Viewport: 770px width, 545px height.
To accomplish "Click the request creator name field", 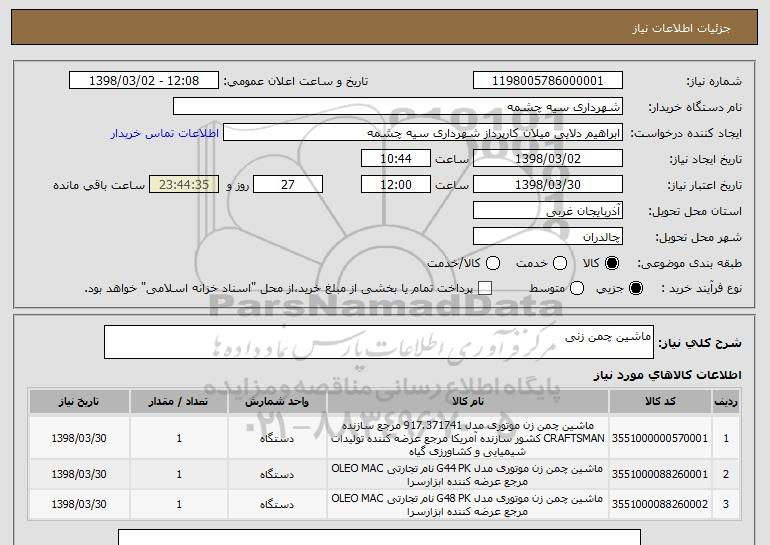I will click(423, 133).
